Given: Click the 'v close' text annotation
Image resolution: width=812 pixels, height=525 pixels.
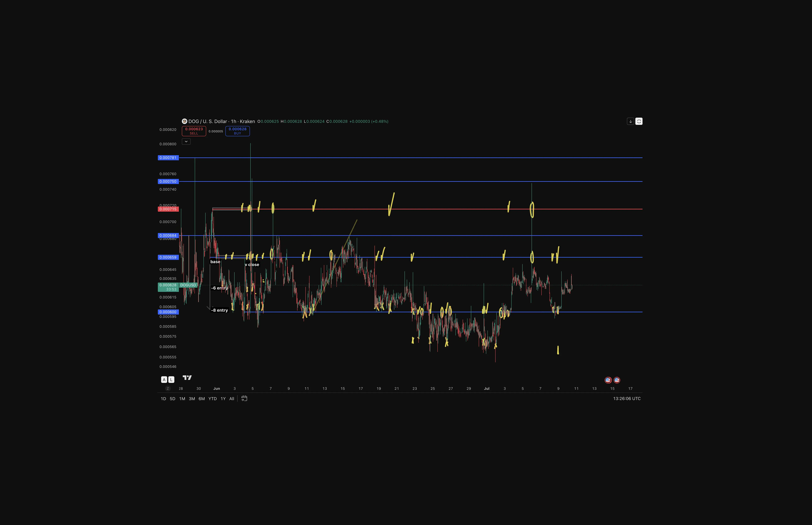Looking at the screenshot, I should [252, 265].
